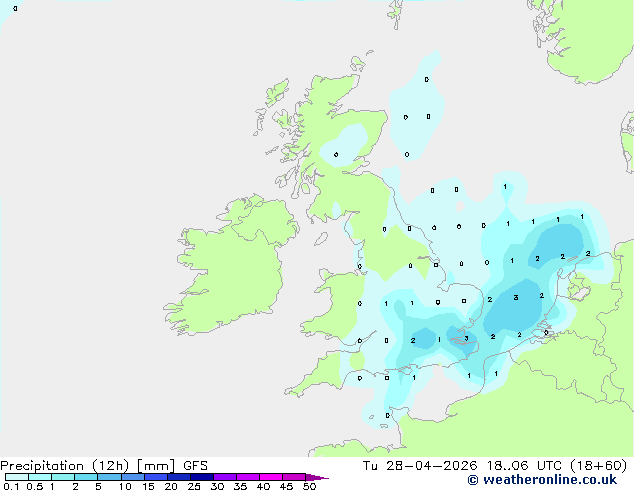Click the '30' legend scale label
634x490 pixels.
tap(217, 486)
